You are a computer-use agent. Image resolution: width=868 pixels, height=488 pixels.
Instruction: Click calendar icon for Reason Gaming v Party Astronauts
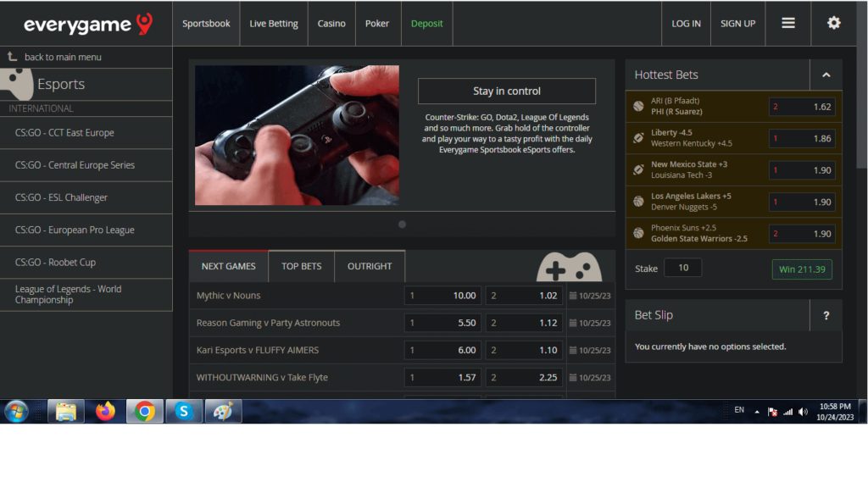(573, 323)
